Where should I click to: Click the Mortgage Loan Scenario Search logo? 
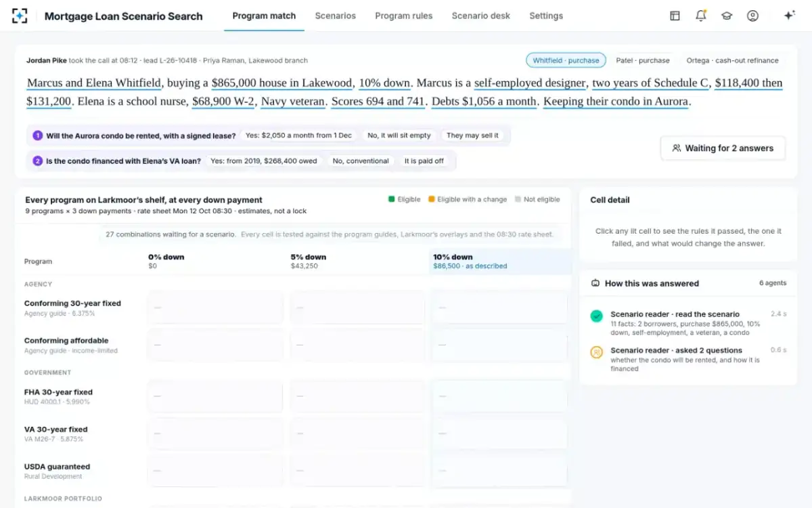[20, 16]
